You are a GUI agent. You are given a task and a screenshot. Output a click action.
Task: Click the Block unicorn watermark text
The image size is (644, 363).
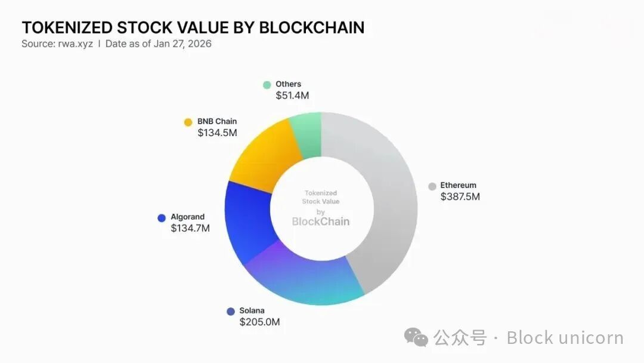click(x=565, y=338)
